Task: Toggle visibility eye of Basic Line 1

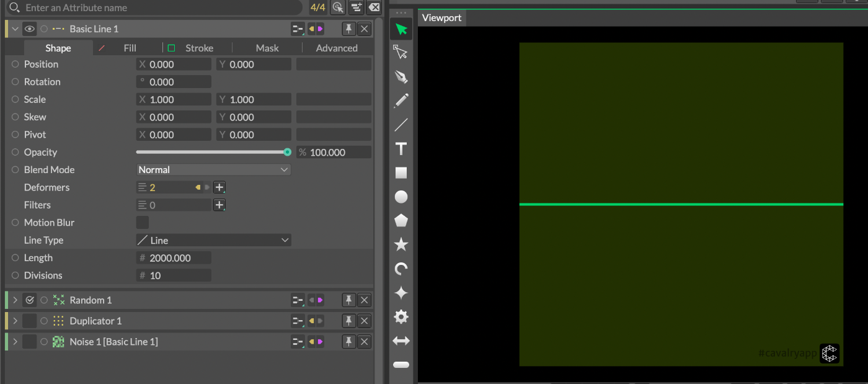Action: pyautogui.click(x=29, y=29)
